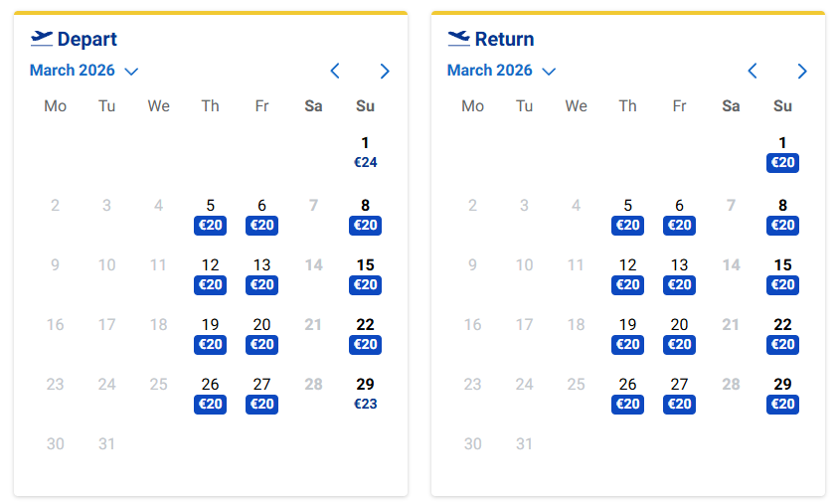Pick March 5 in Depart calendar

[210, 215]
